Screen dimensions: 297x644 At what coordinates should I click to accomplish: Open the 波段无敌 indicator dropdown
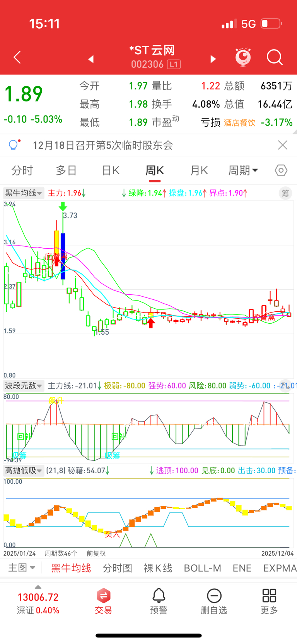pyautogui.click(x=24, y=386)
